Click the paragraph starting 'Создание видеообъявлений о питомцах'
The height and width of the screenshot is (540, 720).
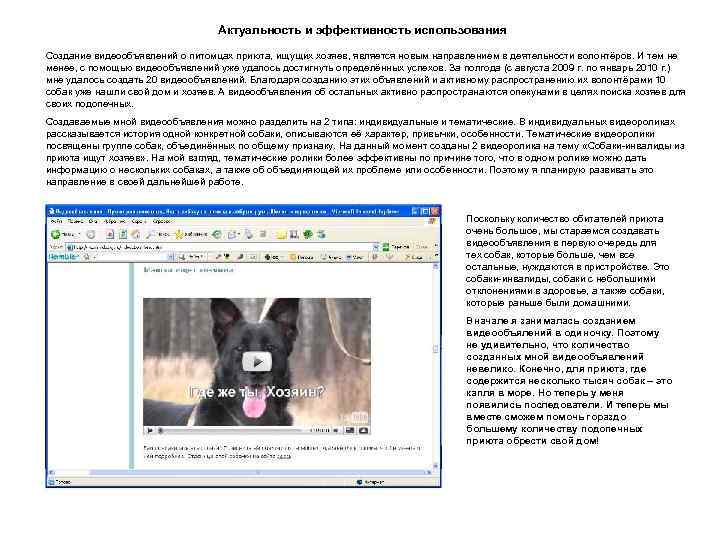(366, 80)
